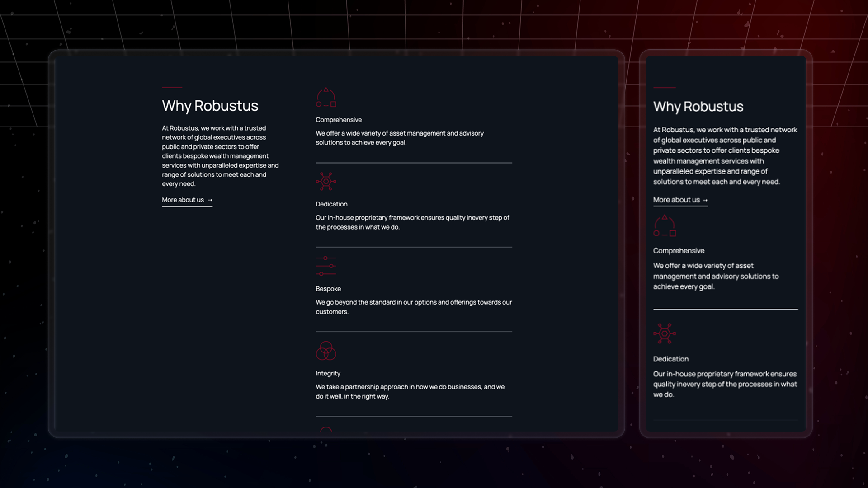Click the partially visible icon below Integrity

(x=325, y=429)
